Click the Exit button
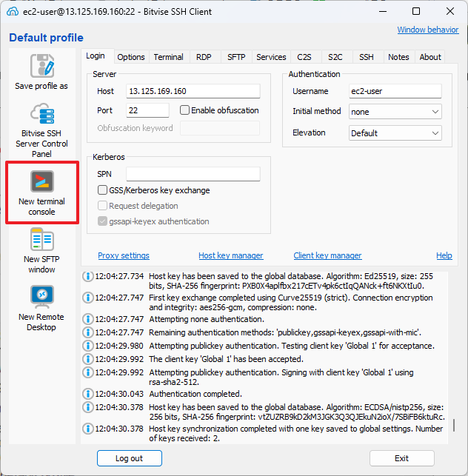Image resolution: width=468 pixels, height=476 pixels. (x=402, y=458)
